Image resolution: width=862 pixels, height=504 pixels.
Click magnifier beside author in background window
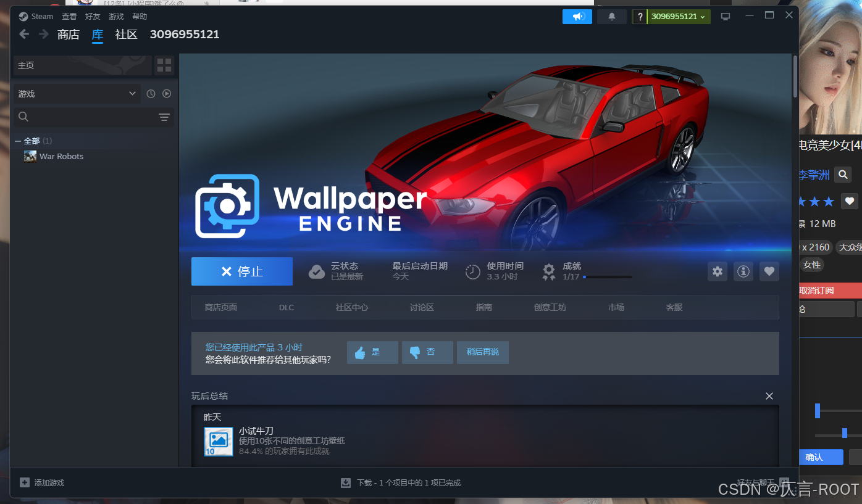click(843, 175)
